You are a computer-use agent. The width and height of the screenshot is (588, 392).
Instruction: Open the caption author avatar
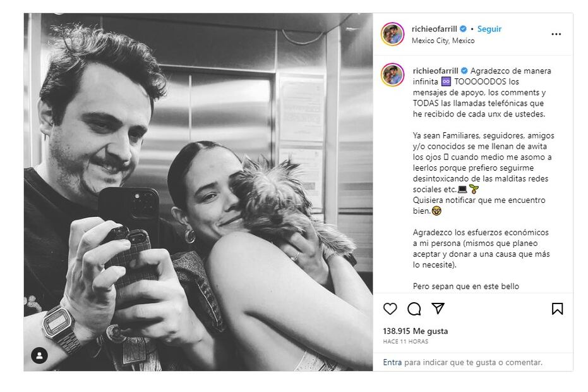point(392,75)
